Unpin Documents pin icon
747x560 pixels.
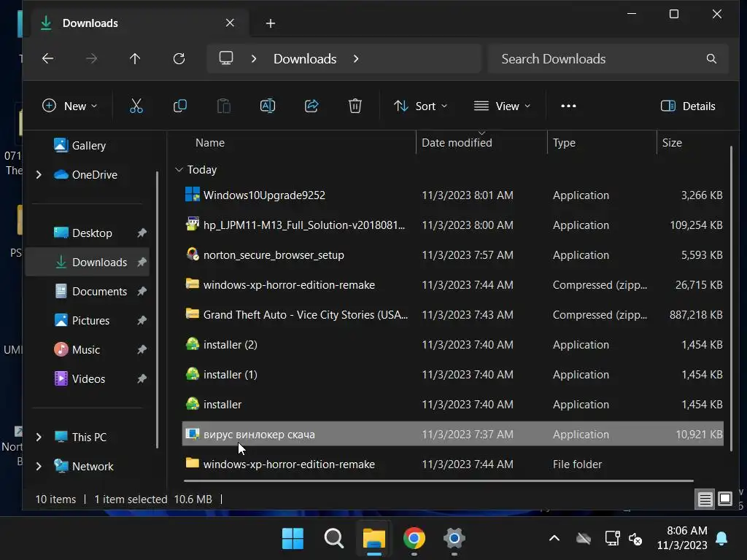(142, 291)
